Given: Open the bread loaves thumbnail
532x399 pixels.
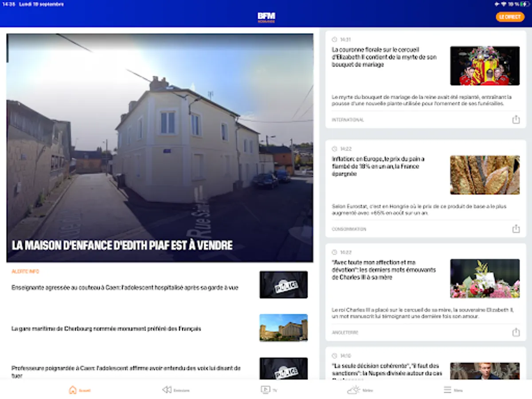Looking at the screenshot, I should tap(485, 175).
